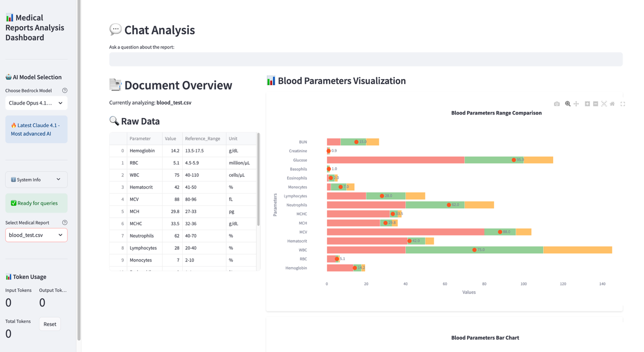Select the pan tool in the chart toolbar
This screenshot has height=352, width=644.
click(576, 104)
